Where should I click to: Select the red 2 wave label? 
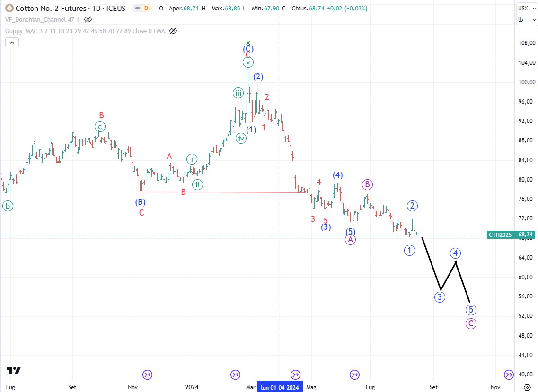tap(267, 97)
